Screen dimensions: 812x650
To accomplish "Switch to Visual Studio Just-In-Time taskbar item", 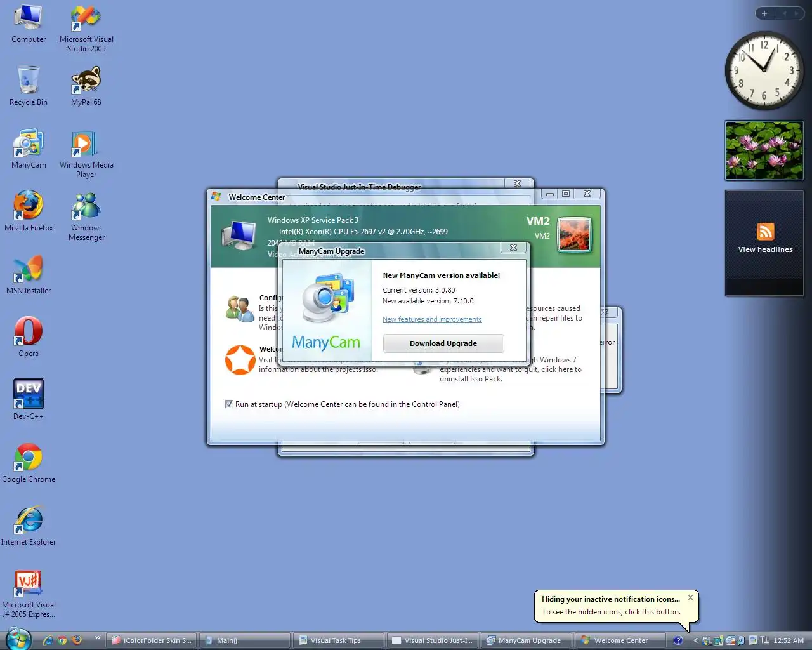I will coord(431,640).
